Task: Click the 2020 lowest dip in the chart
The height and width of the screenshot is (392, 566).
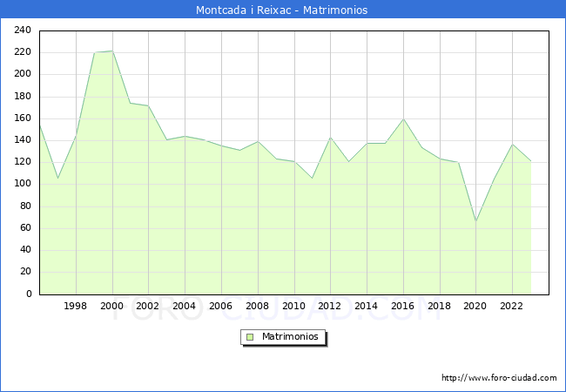Action: (x=475, y=220)
